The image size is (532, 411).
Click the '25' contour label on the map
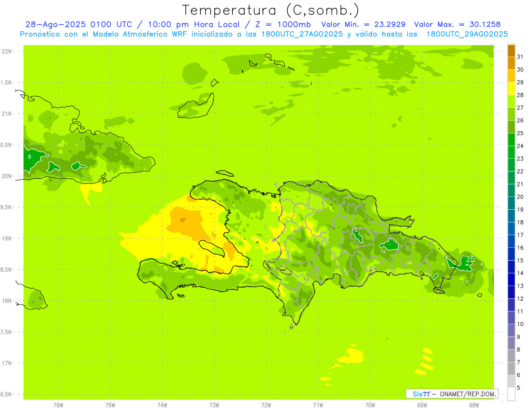(x=470, y=259)
